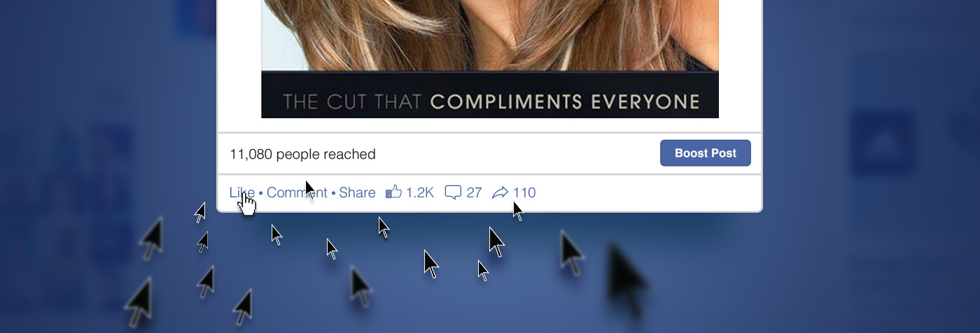Click the 11,080 people reached text

click(302, 154)
